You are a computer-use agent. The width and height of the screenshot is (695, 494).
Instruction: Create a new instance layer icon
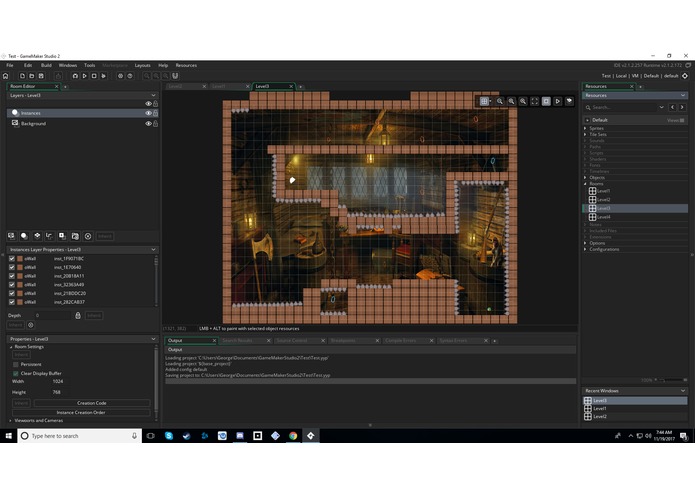click(24, 236)
